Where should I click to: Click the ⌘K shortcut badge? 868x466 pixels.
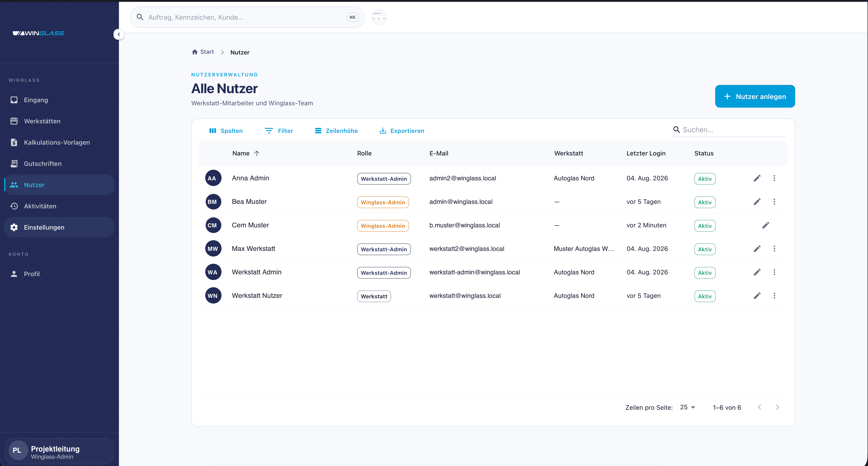[x=352, y=17]
